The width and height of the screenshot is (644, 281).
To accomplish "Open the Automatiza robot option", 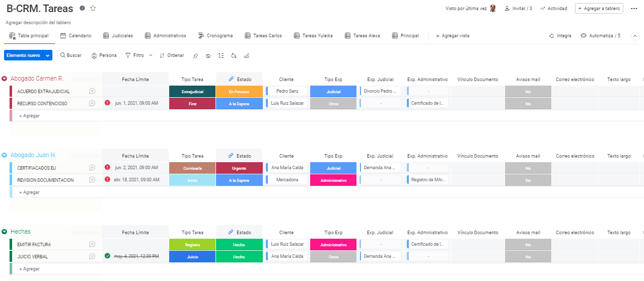I will tap(600, 36).
